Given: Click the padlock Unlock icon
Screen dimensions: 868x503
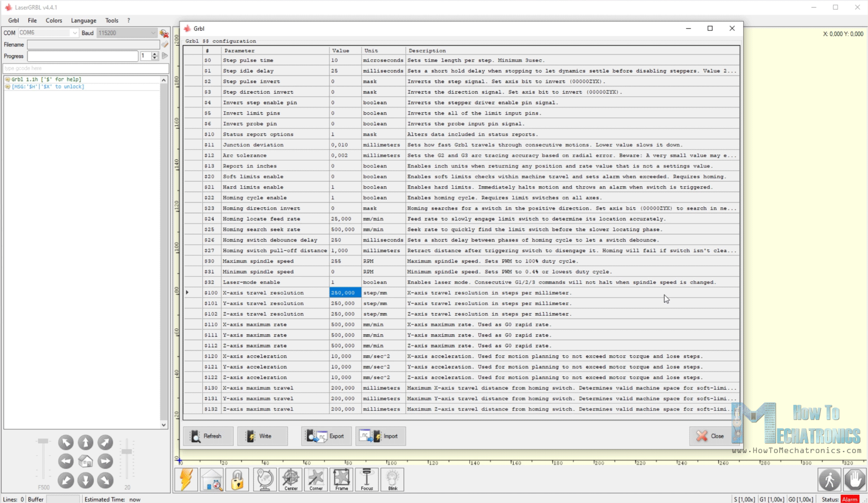Looking at the screenshot, I should 237,479.
